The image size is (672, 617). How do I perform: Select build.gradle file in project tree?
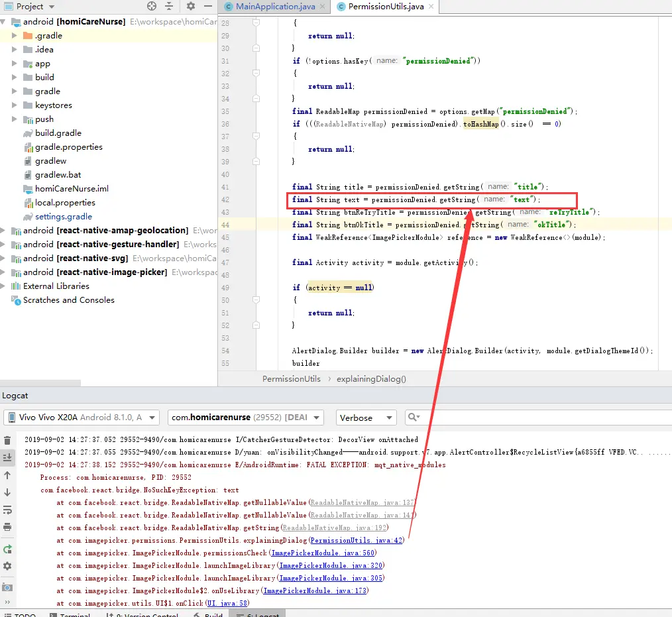tap(58, 133)
